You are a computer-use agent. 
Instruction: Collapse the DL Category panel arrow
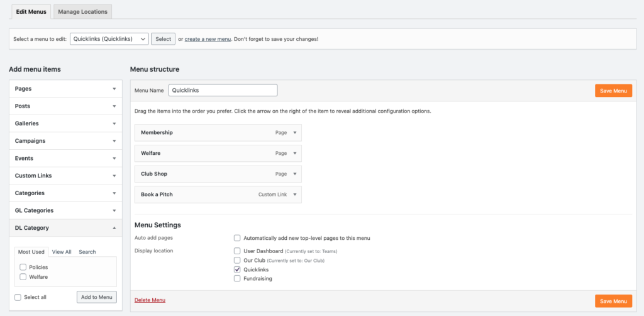coord(114,228)
